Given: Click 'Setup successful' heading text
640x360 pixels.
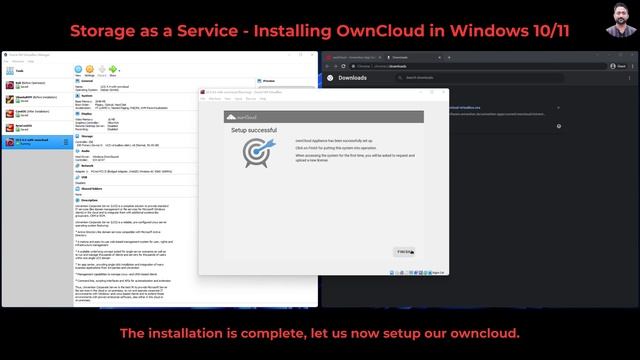Looking at the screenshot, I should [x=254, y=130].
